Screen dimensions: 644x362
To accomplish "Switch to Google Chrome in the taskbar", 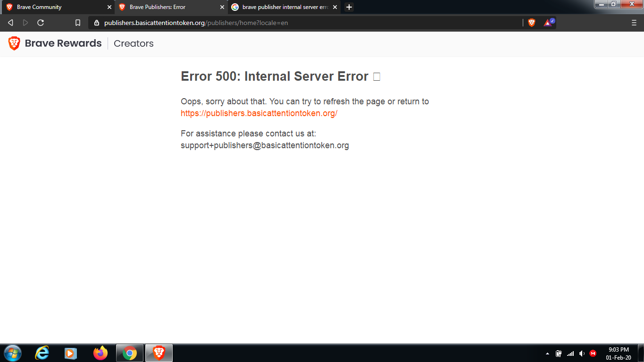I will point(130,353).
